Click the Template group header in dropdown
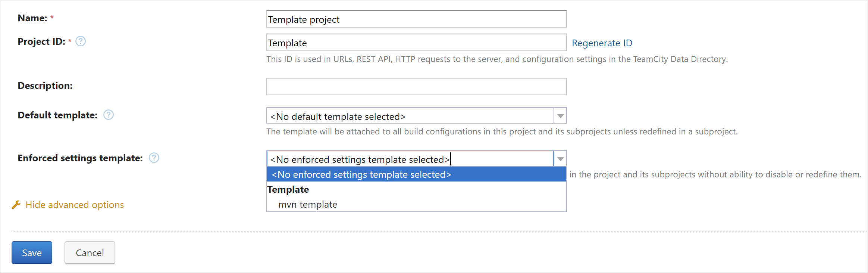868x273 pixels. (288, 189)
